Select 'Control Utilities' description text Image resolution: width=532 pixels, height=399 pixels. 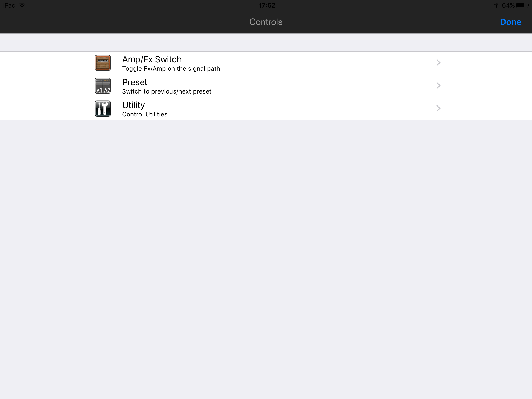click(x=145, y=114)
